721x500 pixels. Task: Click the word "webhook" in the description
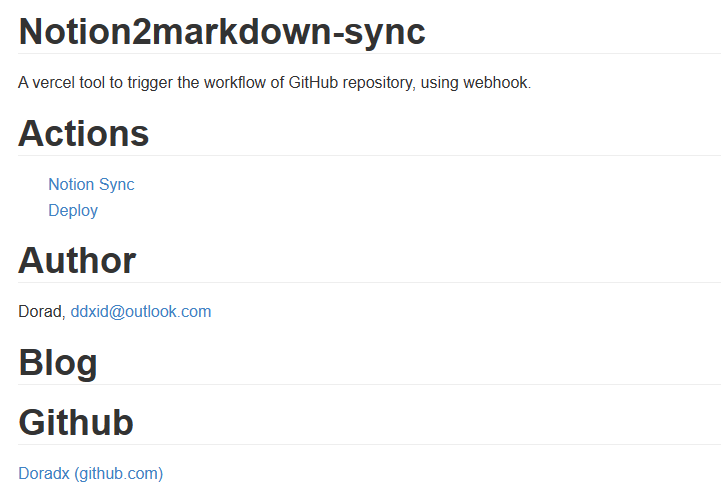coord(497,83)
